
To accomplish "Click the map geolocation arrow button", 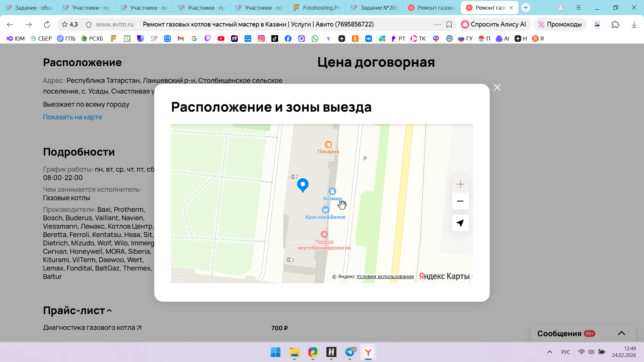I will tap(460, 223).
